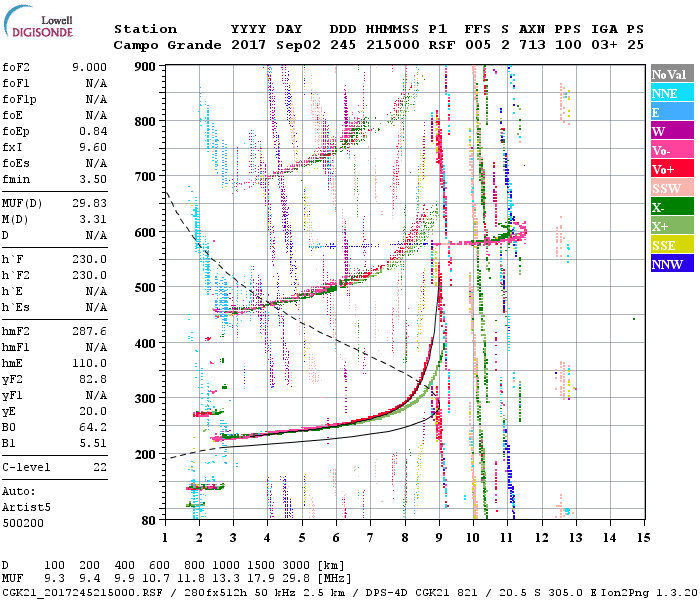Select the SSW legend swatch
The height and width of the screenshot is (600, 700).
point(672,188)
